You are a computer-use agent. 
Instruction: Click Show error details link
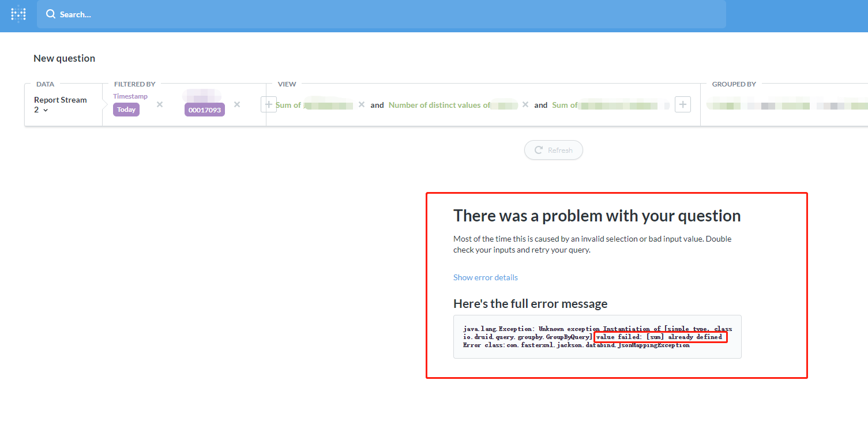click(486, 277)
